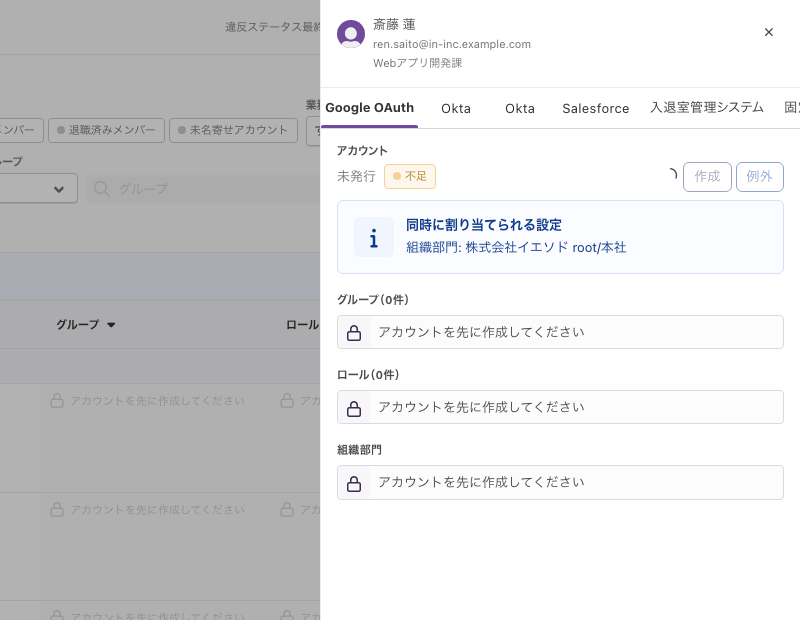Click the locked ロール field

(560, 407)
